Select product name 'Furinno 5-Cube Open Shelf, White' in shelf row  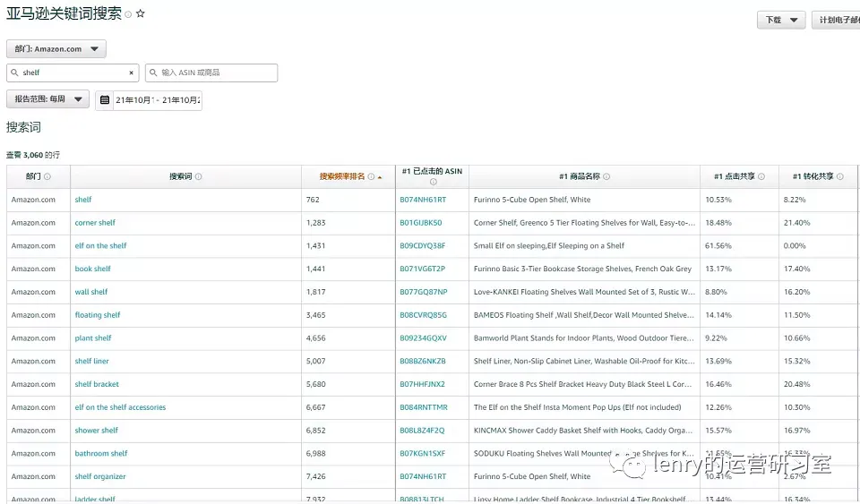[532, 200]
